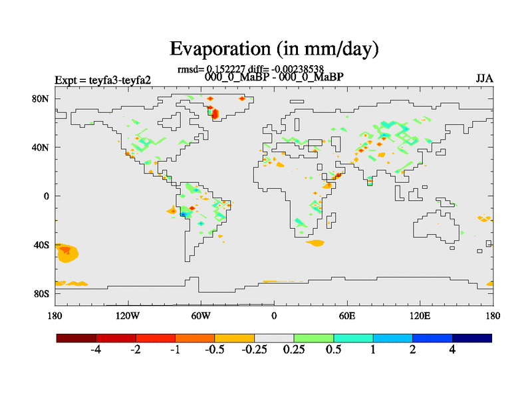Select the grey swatch between -0.25 and 0.25
532x399 pixels.
click(274, 338)
